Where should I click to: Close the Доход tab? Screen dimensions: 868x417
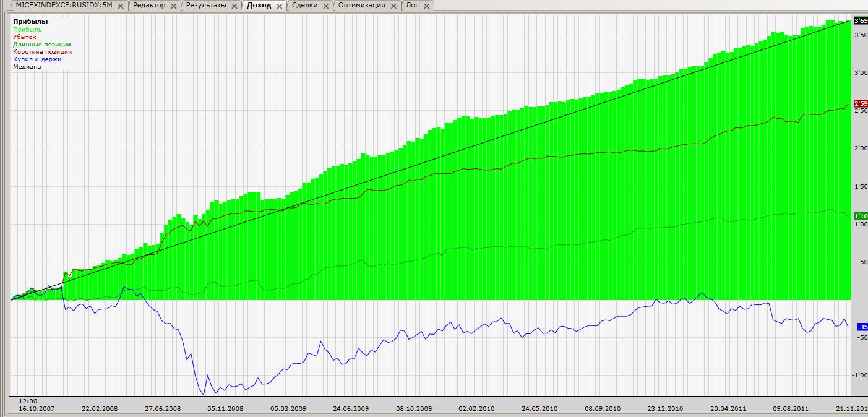click(280, 6)
